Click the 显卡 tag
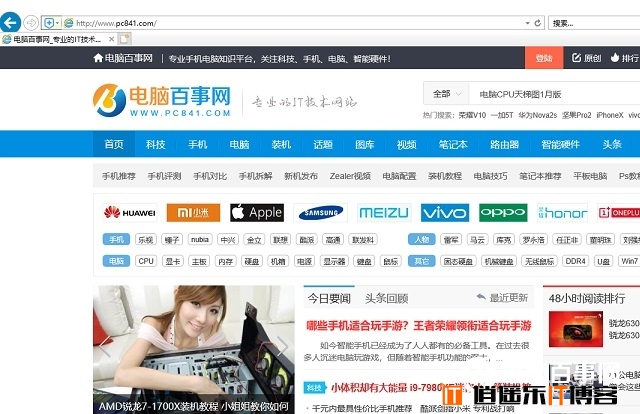The height and width of the screenshot is (414, 640). (173, 261)
